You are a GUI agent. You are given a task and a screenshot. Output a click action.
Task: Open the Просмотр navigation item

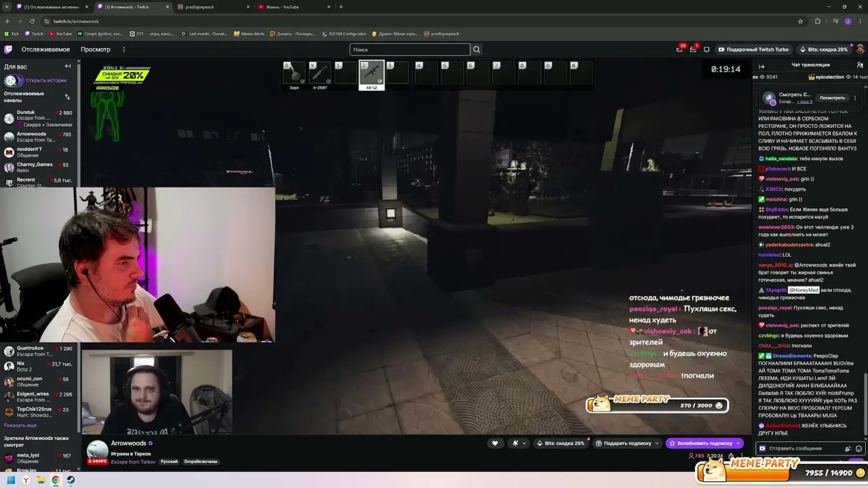click(96, 49)
